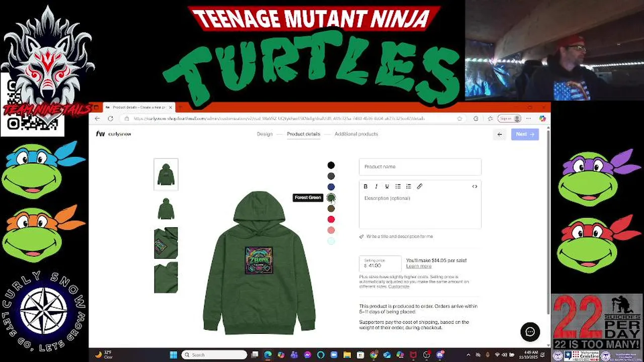Open network status in system tray
The width and height of the screenshot is (644, 362).
(497, 354)
